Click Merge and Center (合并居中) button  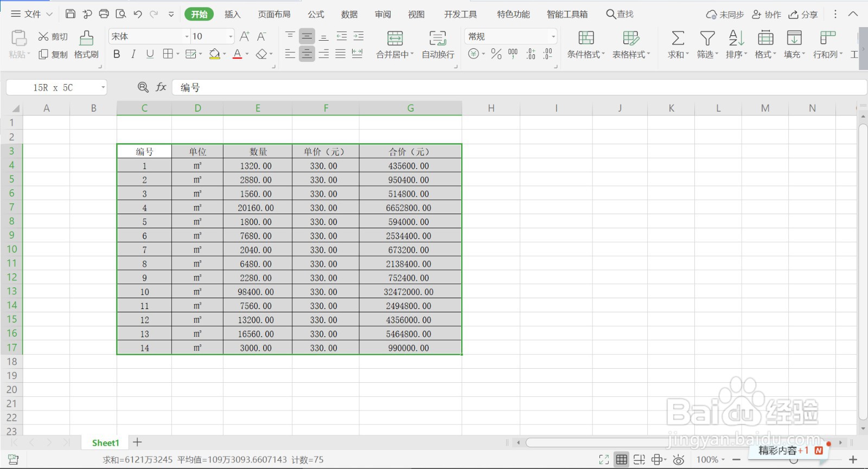395,44
